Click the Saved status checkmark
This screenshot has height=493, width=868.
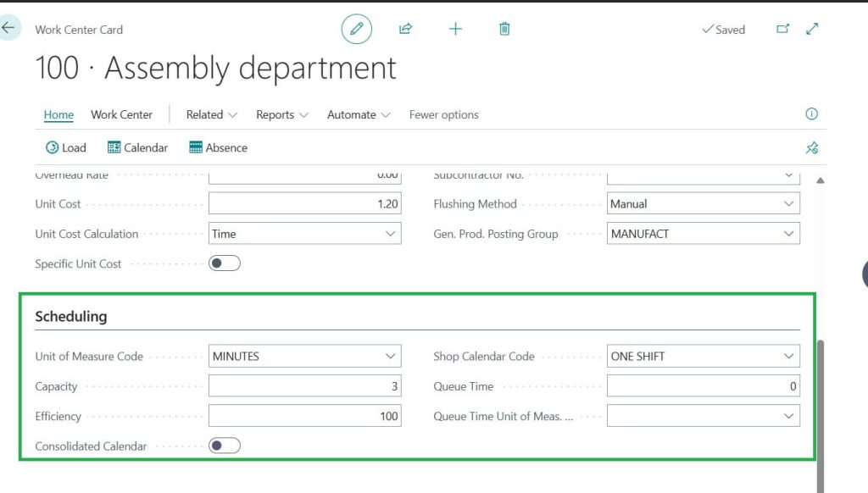point(723,29)
